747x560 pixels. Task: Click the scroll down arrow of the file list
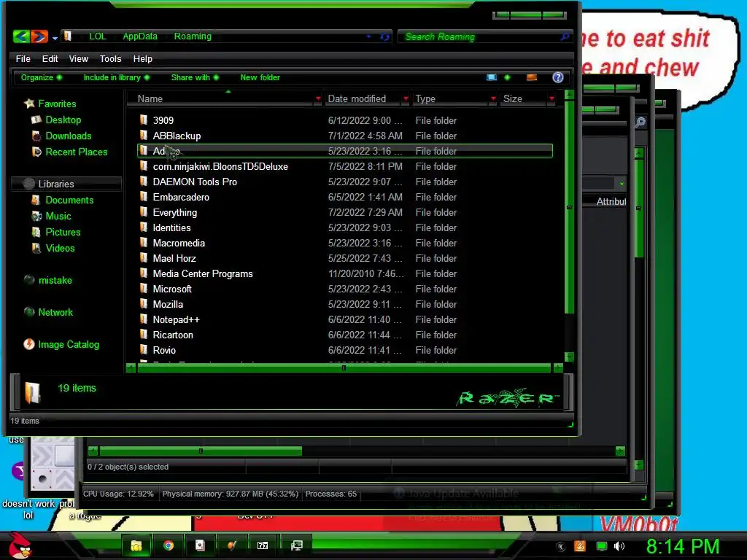569,357
